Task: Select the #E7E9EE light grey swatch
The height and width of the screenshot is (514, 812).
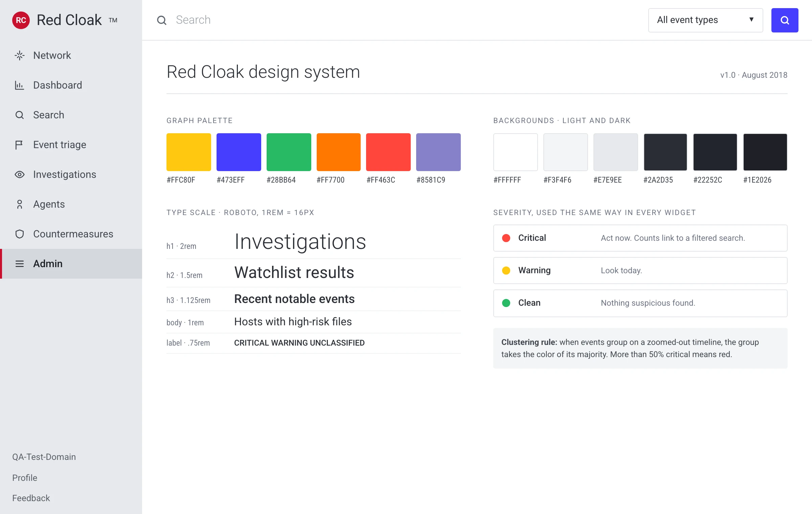Action: pyautogui.click(x=616, y=152)
